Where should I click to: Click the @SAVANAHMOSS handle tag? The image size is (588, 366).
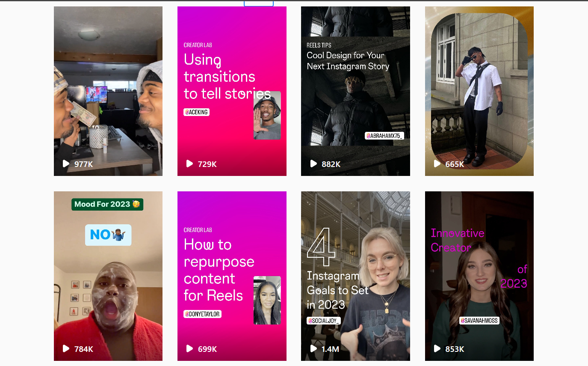coord(479,321)
